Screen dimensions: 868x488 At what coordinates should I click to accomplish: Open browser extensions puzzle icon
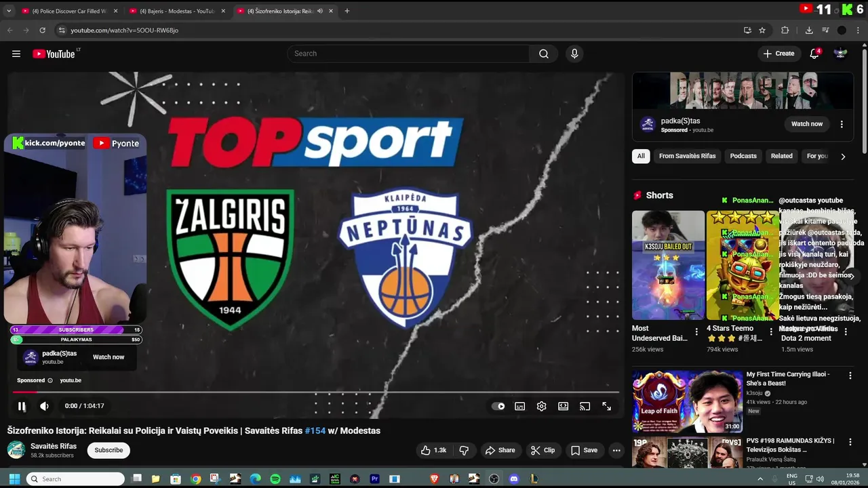point(785,30)
